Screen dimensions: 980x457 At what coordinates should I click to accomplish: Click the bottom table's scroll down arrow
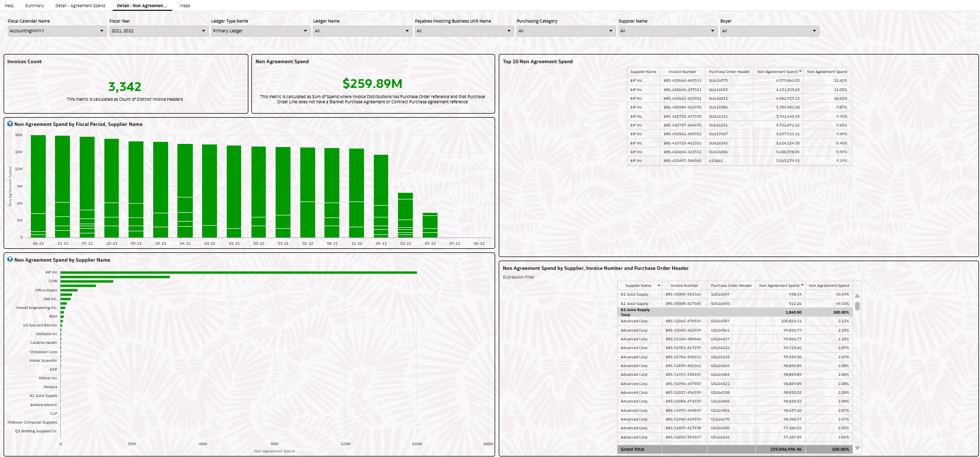(x=857, y=448)
